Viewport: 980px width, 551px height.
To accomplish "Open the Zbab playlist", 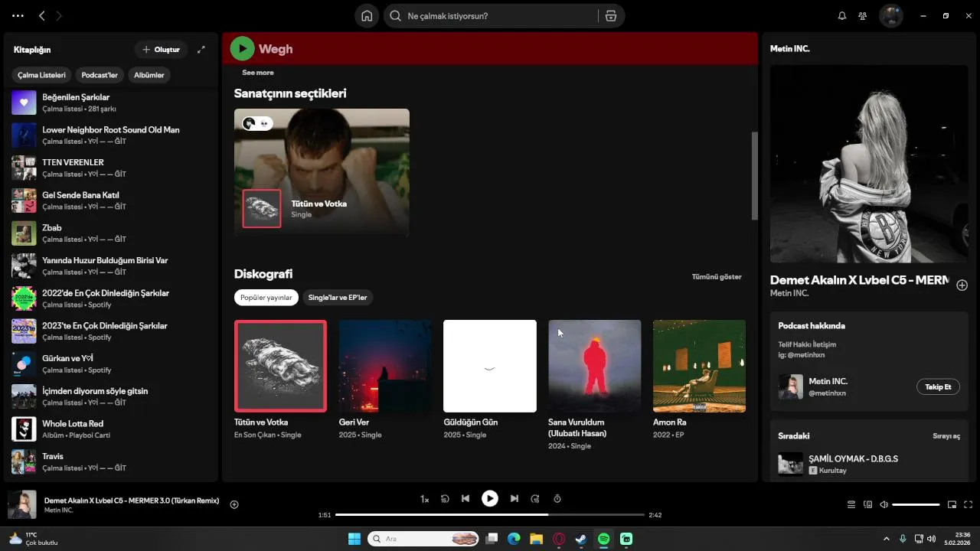I will (111, 233).
